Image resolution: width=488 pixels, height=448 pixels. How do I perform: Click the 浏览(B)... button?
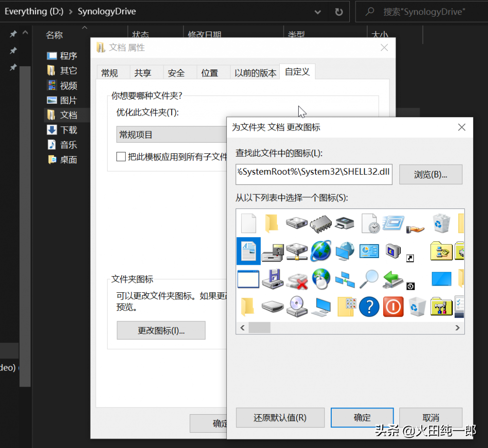[431, 174]
